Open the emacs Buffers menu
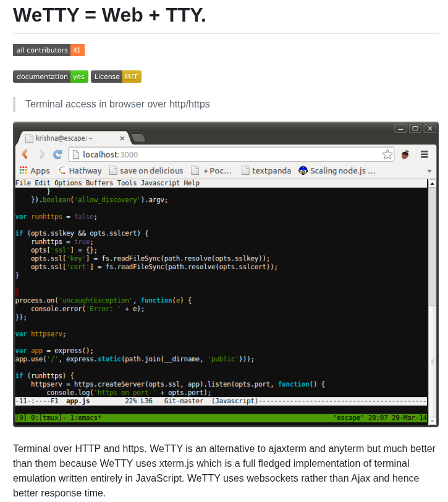Image resolution: width=448 pixels, height=502 pixels. tap(99, 183)
